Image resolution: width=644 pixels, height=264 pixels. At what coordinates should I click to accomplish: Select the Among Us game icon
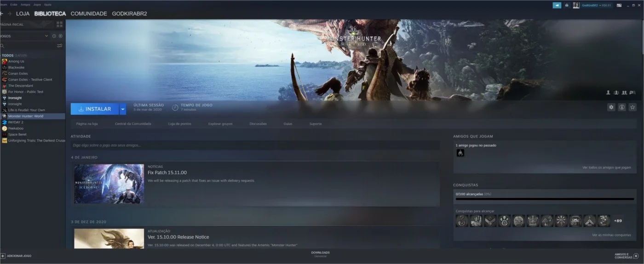[x=4, y=61]
